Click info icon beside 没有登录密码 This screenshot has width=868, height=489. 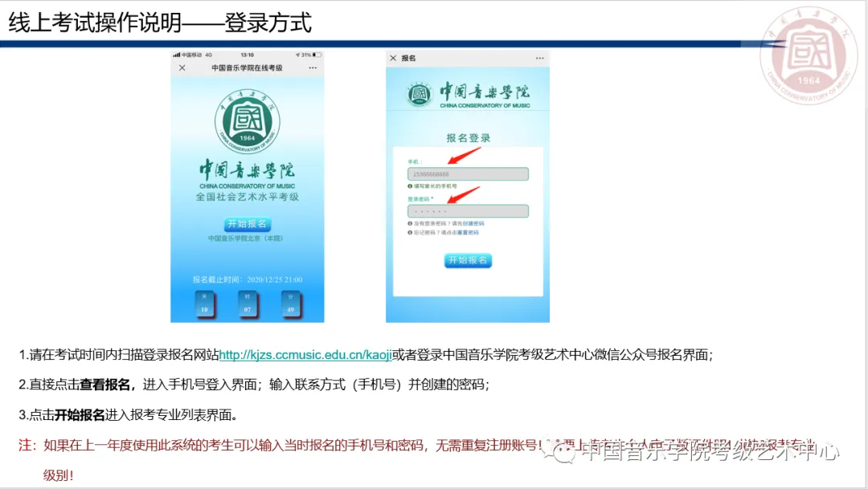tap(410, 223)
